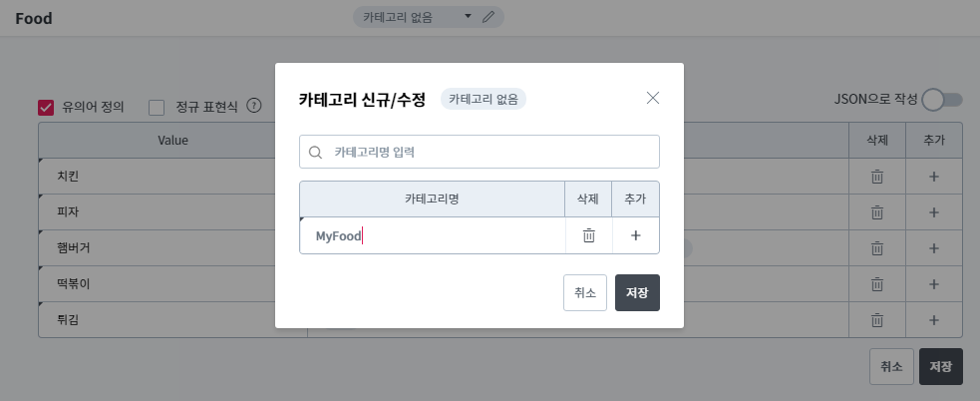Image resolution: width=980 pixels, height=401 pixels.
Task: Click the 카테고리명 입력 search field
Action: tap(480, 153)
